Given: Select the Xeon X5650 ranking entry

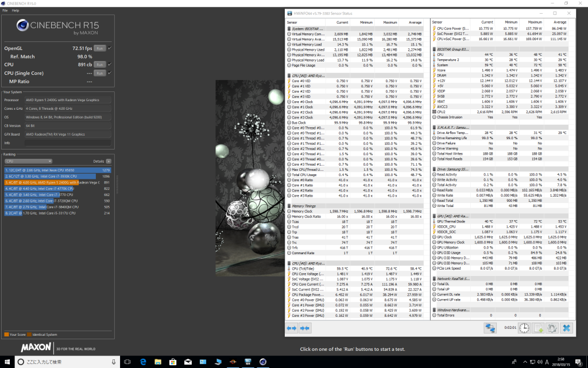Looking at the screenshot, I should click(57, 170).
